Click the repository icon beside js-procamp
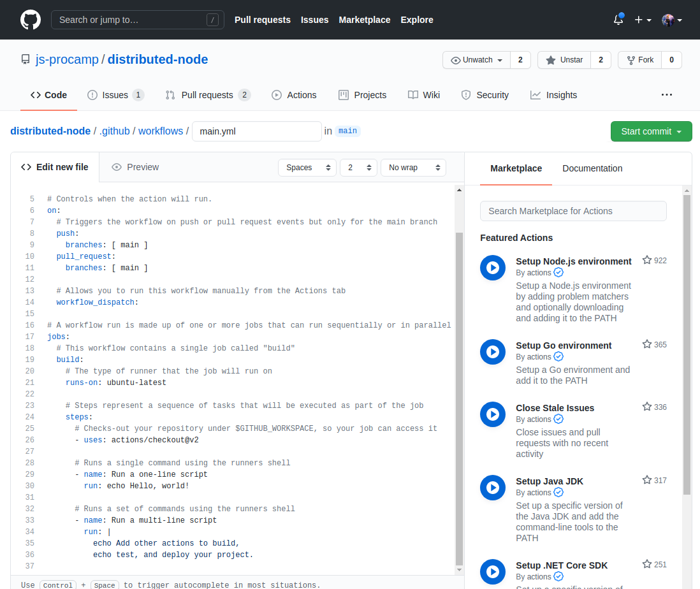This screenshot has width=700, height=589. pos(26,59)
